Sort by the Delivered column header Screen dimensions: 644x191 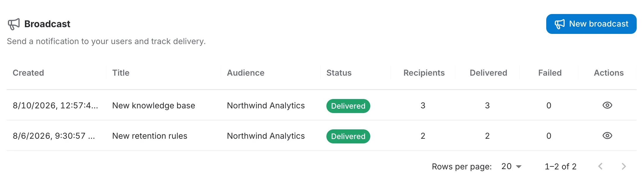click(x=488, y=73)
